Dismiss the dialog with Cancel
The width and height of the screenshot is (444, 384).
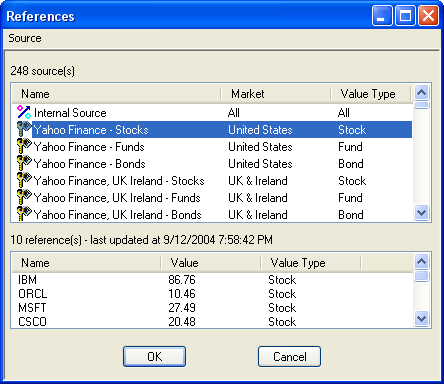(289, 357)
